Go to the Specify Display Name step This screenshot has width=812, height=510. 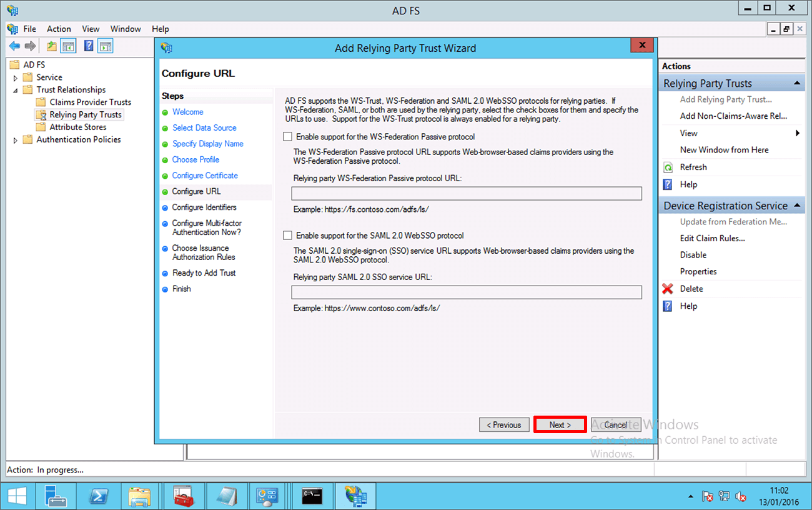[x=208, y=144]
